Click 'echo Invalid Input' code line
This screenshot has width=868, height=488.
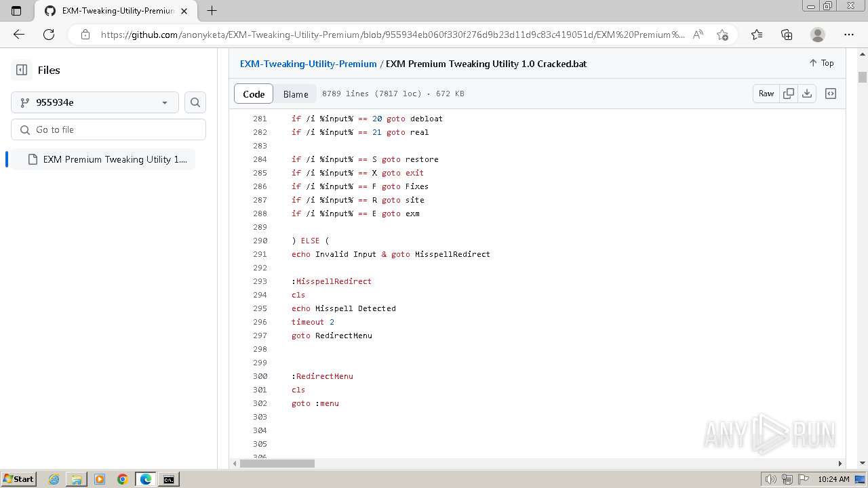tap(334, 254)
